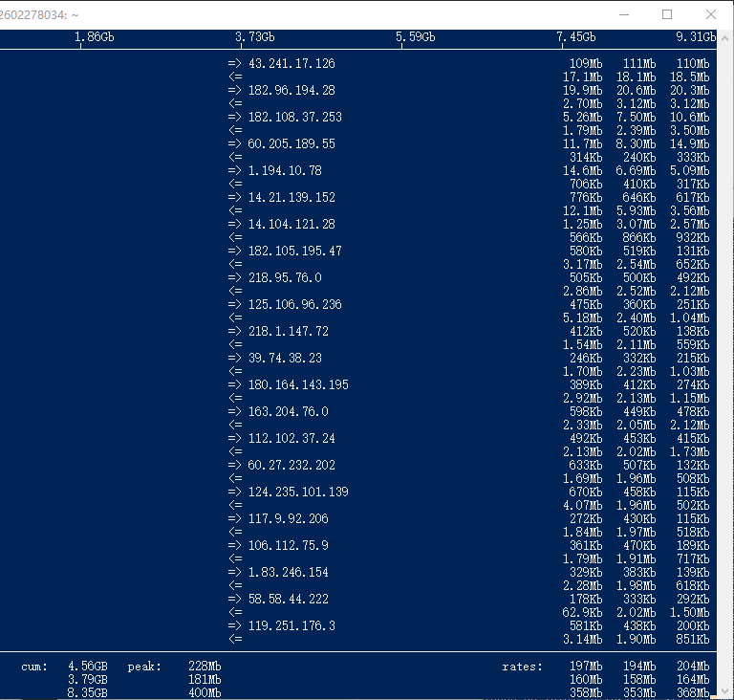The width and height of the screenshot is (734, 700).
Task: Select IP address 60.205.189.55
Action: [291, 143]
